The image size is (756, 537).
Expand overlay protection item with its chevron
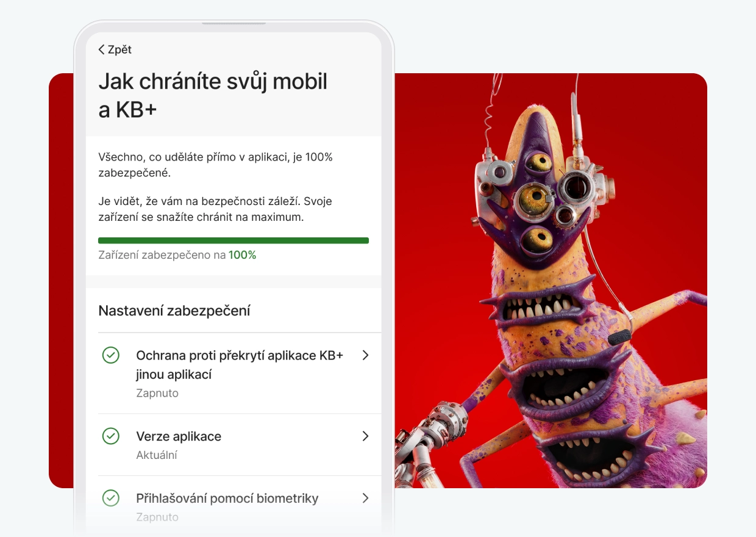click(365, 355)
